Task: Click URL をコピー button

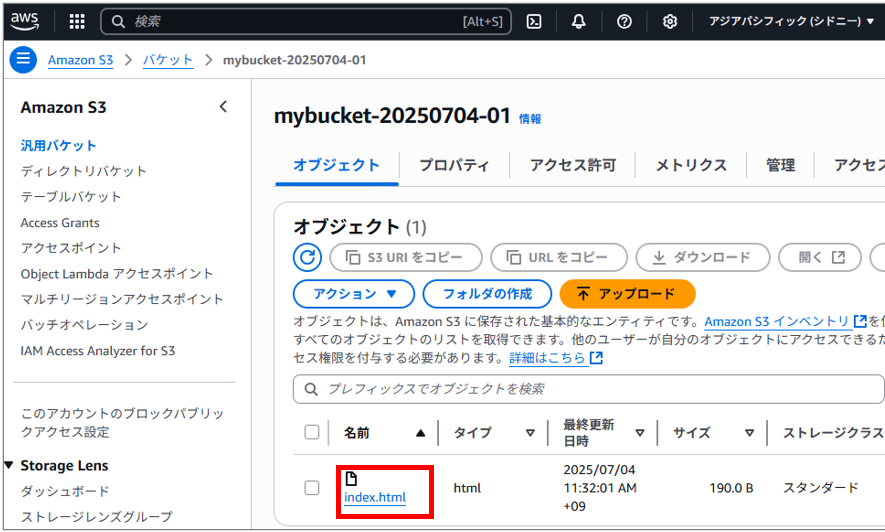Action: 559,258
